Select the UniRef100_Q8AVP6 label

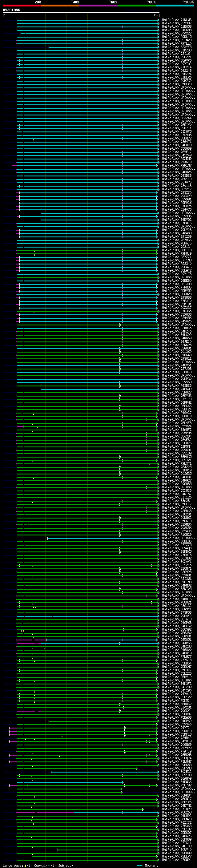tap(177, 61)
